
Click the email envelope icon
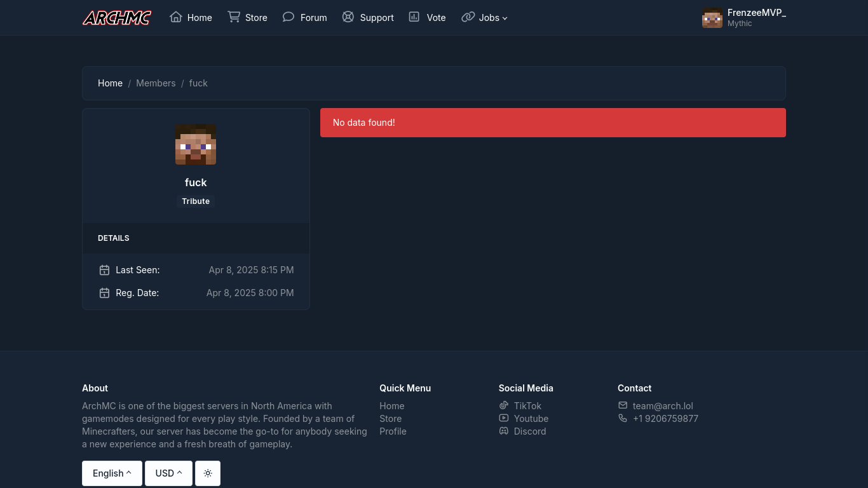pos(623,405)
